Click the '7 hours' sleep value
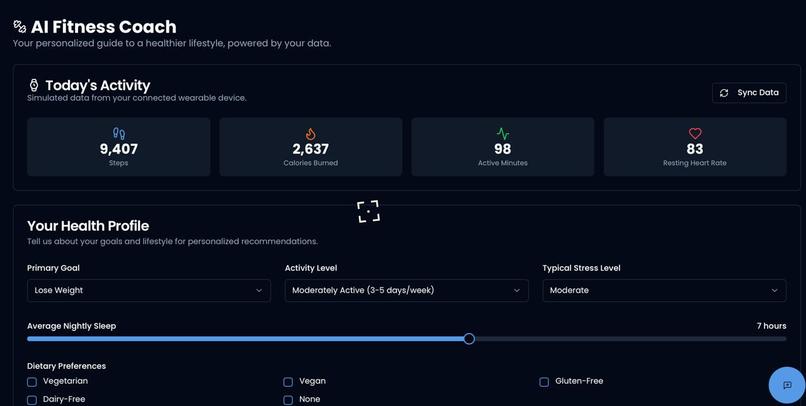Image resolution: width=806 pixels, height=406 pixels. pos(771,326)
